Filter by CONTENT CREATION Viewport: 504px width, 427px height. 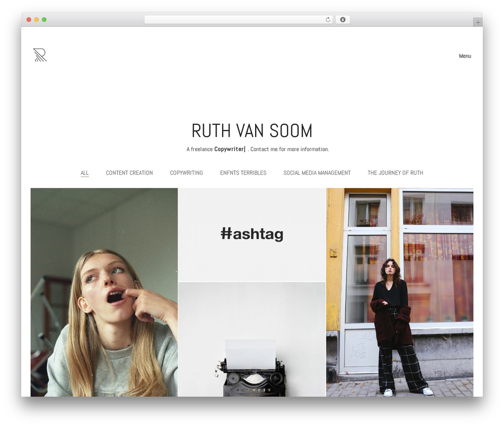[x=129, y=173]
